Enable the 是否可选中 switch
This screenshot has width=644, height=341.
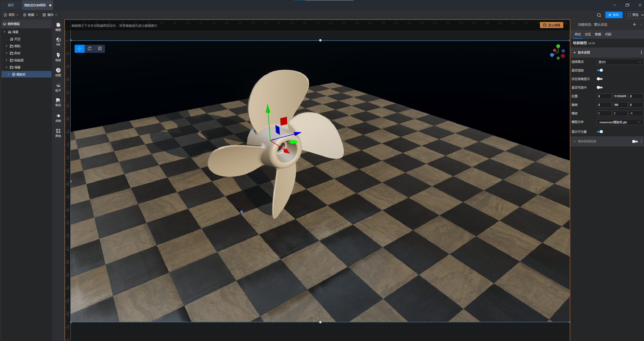(x=600, y=87)
